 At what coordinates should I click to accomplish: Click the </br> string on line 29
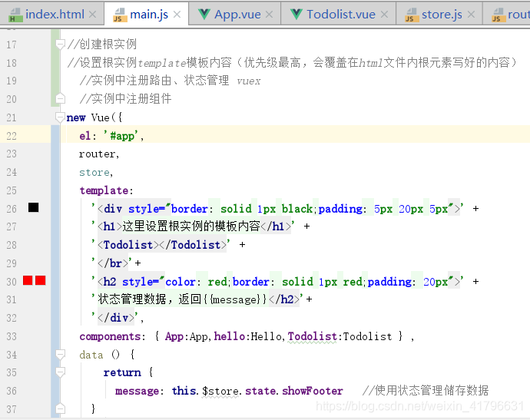click(113, 263)
